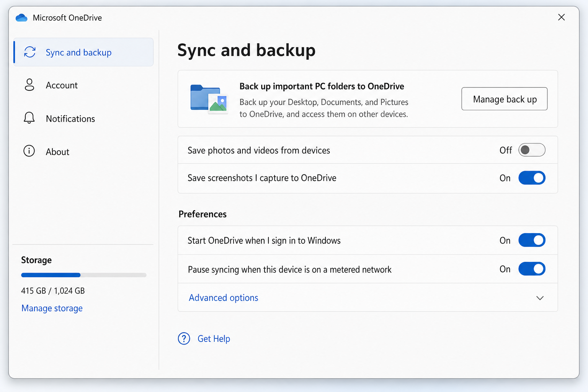
Task: Go to Notifications settings
Action: [x=83, y=118]
